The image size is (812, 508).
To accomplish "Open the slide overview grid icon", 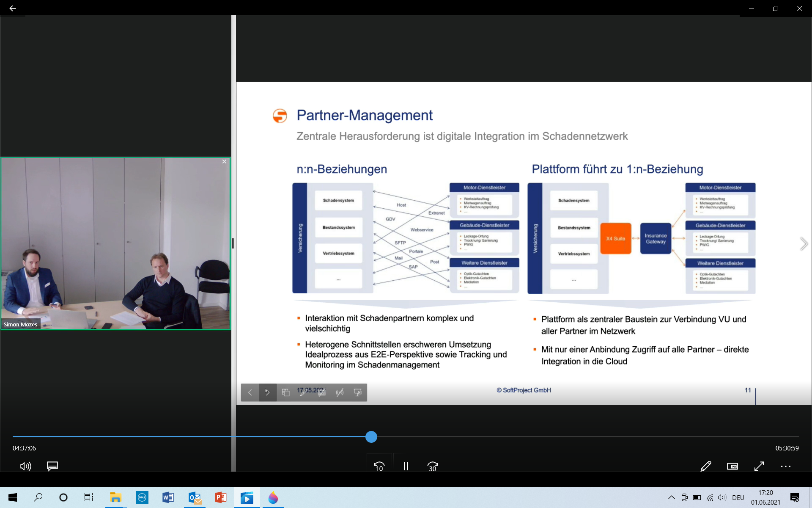I will (x=285, y=392).
